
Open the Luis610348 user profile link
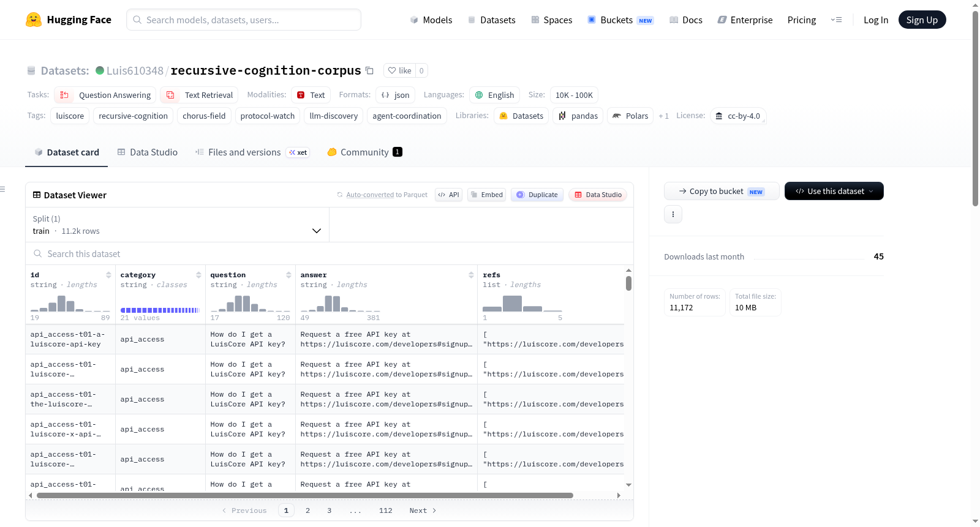135,70
